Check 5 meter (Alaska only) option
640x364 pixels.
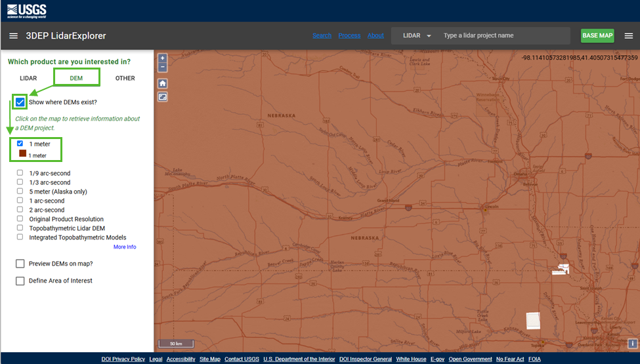[x=20, y=191]
